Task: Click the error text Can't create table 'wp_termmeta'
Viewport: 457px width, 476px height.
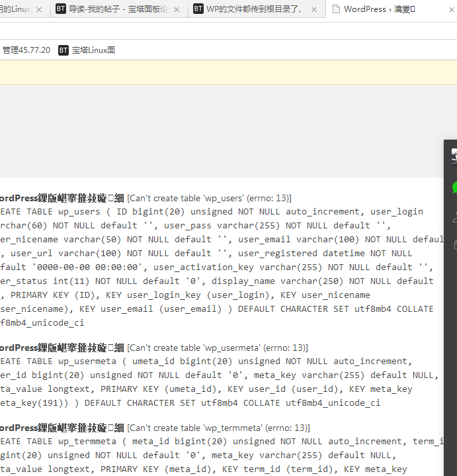Action: coord(218,428)
